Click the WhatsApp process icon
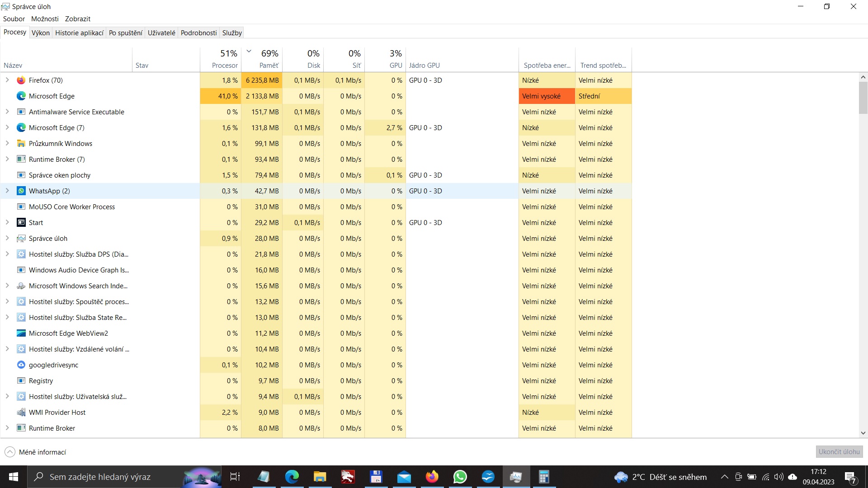This screenshot has width=868, height=488. tap(21, 191)
